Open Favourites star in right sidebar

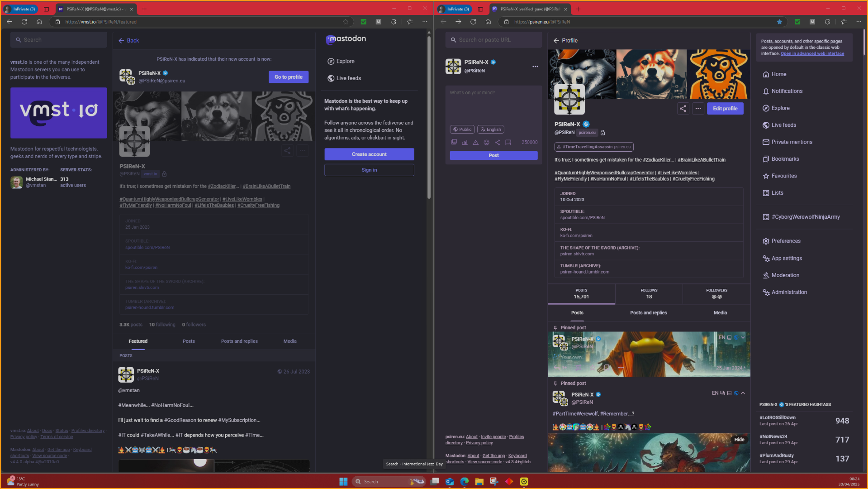[780, 176]
